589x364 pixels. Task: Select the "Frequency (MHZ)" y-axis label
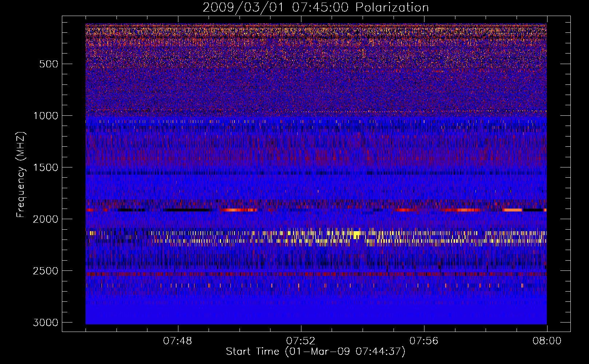(21, 175)
